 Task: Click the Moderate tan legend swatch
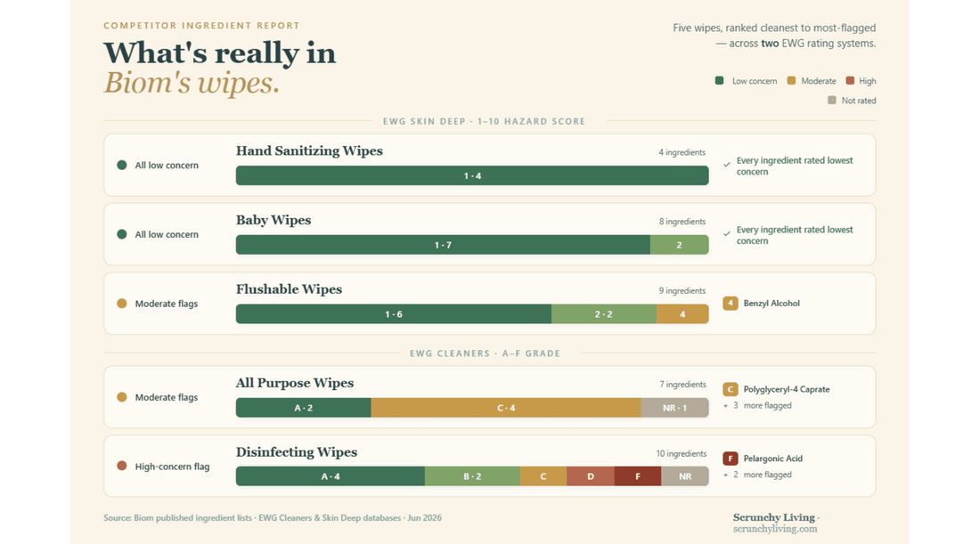click(x=791, y=80)
